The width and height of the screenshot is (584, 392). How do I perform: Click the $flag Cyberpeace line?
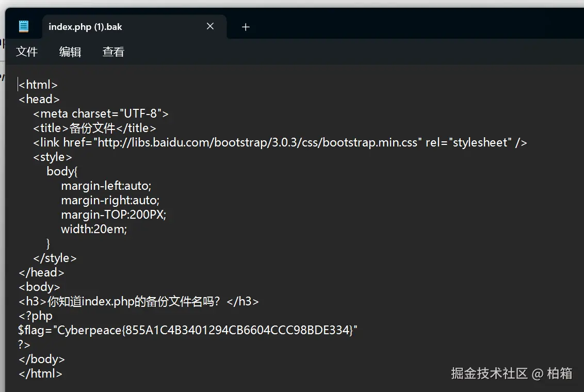click(188, 330)
